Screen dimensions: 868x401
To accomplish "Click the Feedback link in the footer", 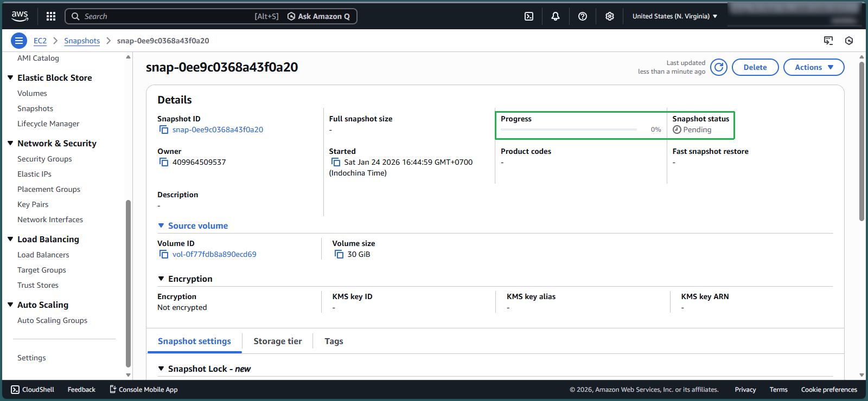I will (x=81, y=390).
